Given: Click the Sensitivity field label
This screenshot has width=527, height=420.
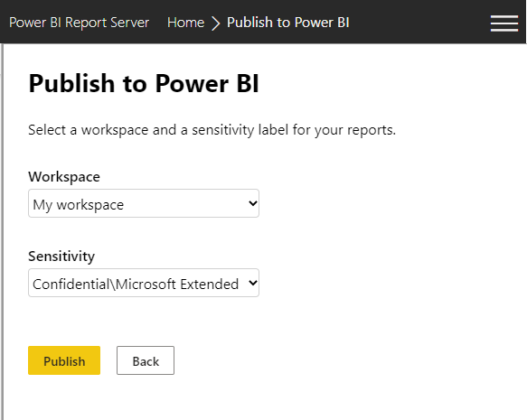Looking at the screenshot, I should click(61, 257).
